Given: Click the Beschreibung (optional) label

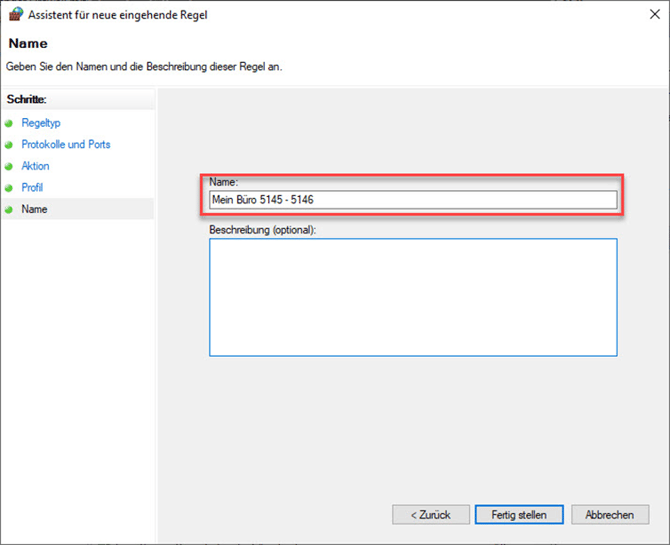Looking at the screenshot, I should pyautogui.click(x=262, y=230).
